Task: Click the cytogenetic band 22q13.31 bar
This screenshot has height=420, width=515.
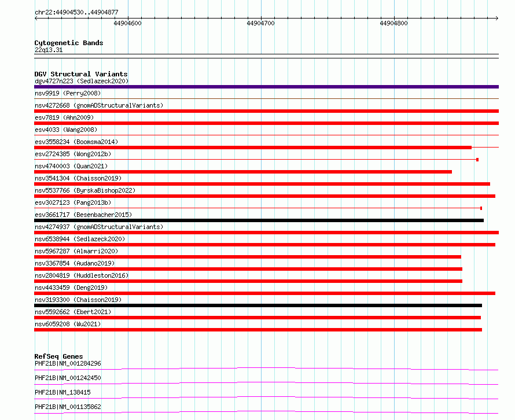Action: tap(266, 56)
